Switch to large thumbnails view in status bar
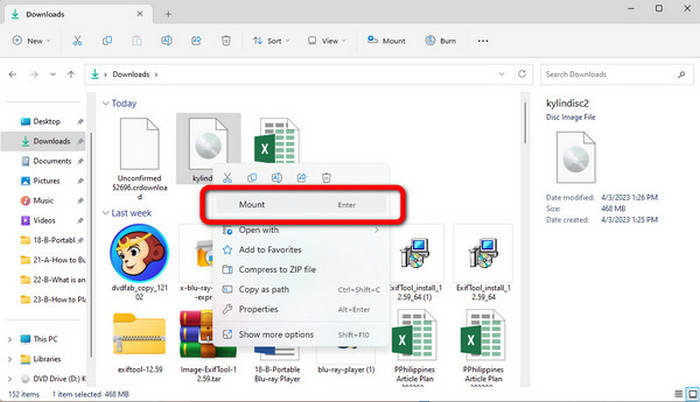 click(x=692, y=394)
